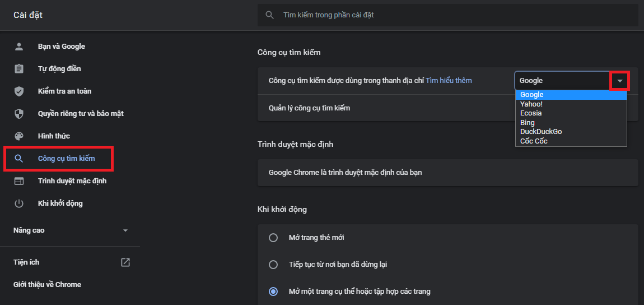Open Giới thiệu về Chrome in the sidebar
This screenshot has height=305, width=644.
click(x=47, y=285)
